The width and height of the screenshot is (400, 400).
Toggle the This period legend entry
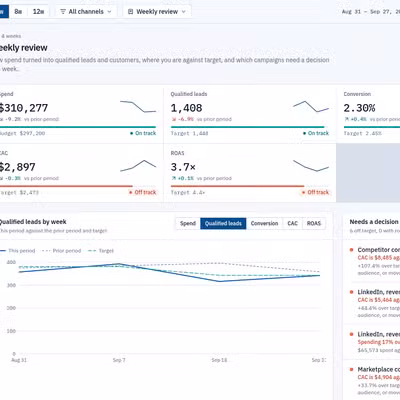(x=17, y=251)
